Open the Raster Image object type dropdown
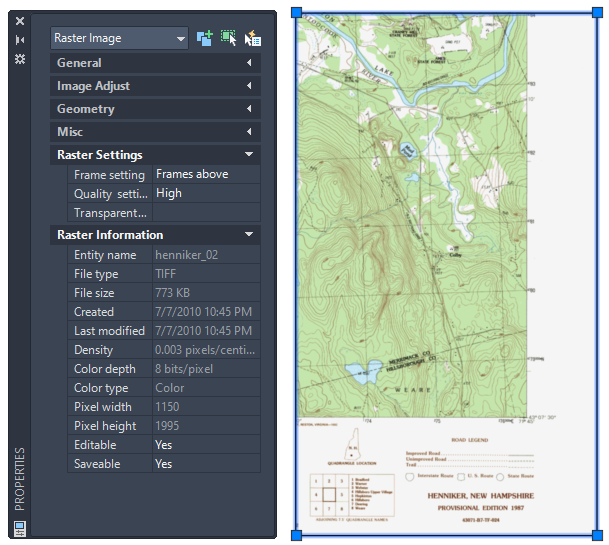This screenshot has width=609, height=545. (x=120, y=38)
